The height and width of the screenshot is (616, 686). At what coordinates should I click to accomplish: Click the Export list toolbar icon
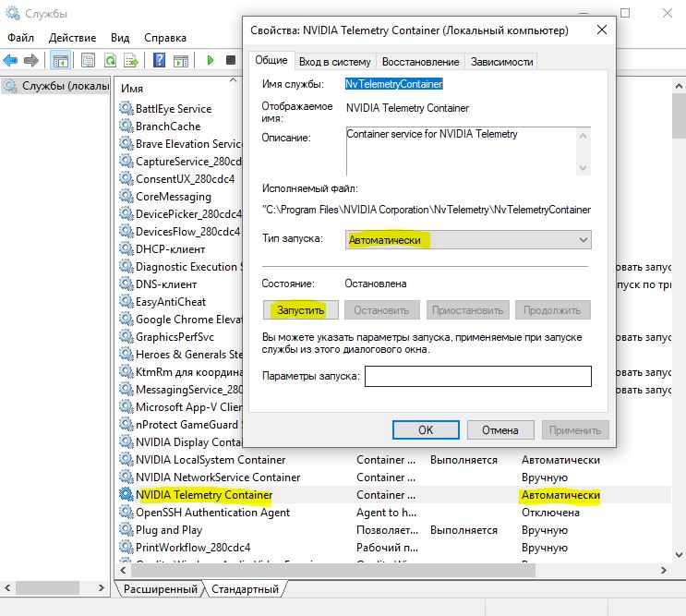[x=131, y=60]
